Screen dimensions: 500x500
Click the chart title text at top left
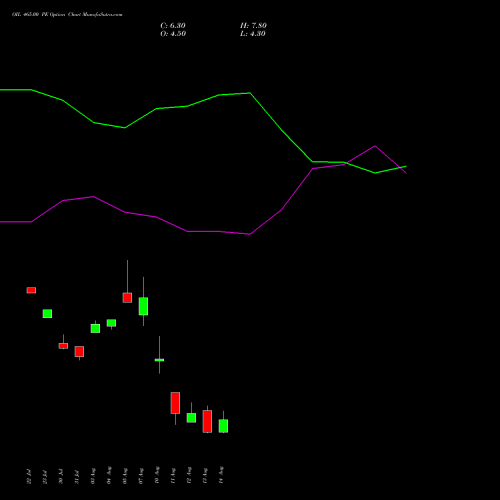tap(67, 15)
